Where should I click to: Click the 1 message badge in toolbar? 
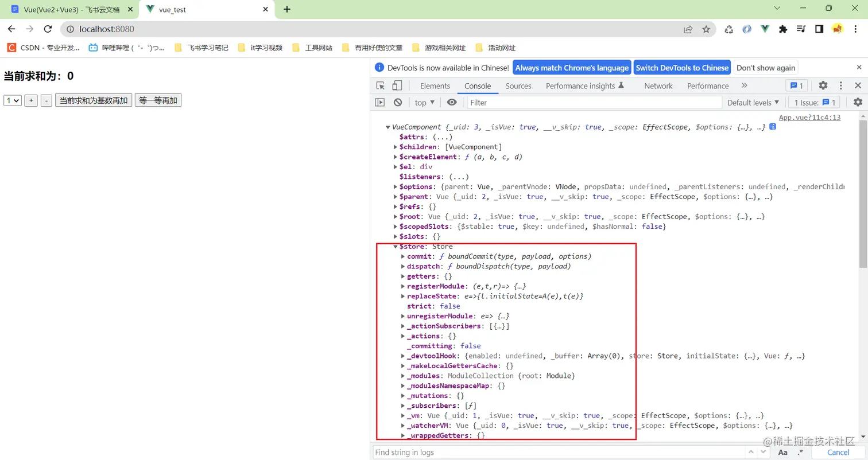(x=797, y=85)
